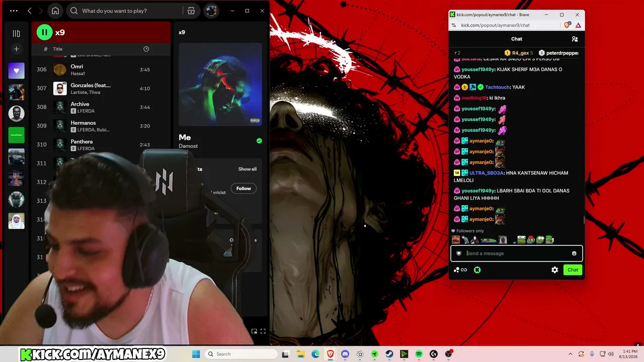Open ULTRA_SBO3A user profile in chat
This screenshot has width=644, height=362.
pos(486,173)
